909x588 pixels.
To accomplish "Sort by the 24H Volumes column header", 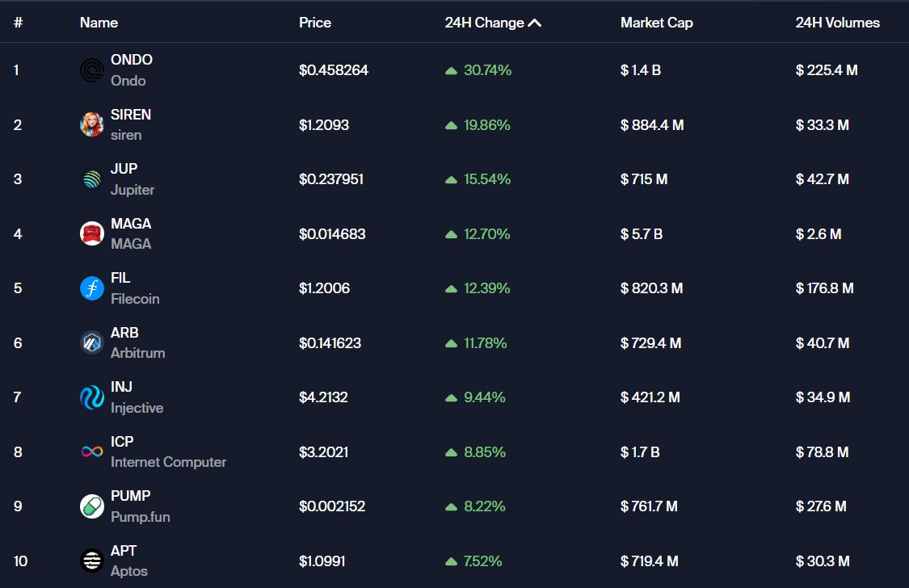I will tap(838, 23).
